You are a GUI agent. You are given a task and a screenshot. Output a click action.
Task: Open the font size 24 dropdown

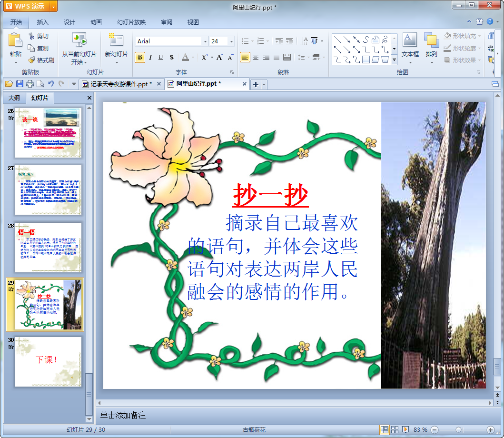point(231,41)
